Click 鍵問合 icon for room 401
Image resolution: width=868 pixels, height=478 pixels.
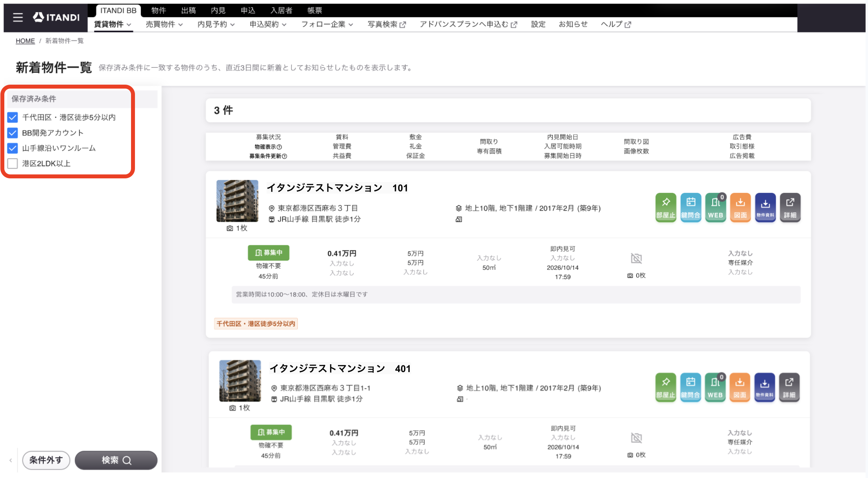690,387
